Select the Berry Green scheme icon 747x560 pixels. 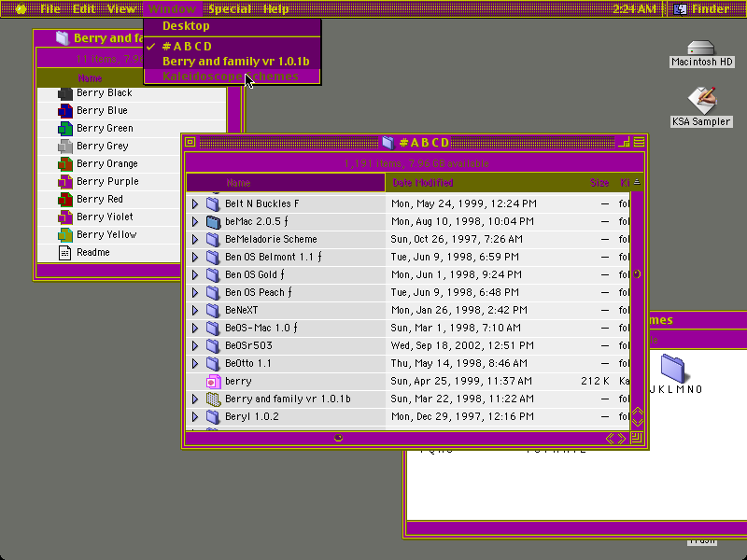pyautogui.click(x=64, y=129)
